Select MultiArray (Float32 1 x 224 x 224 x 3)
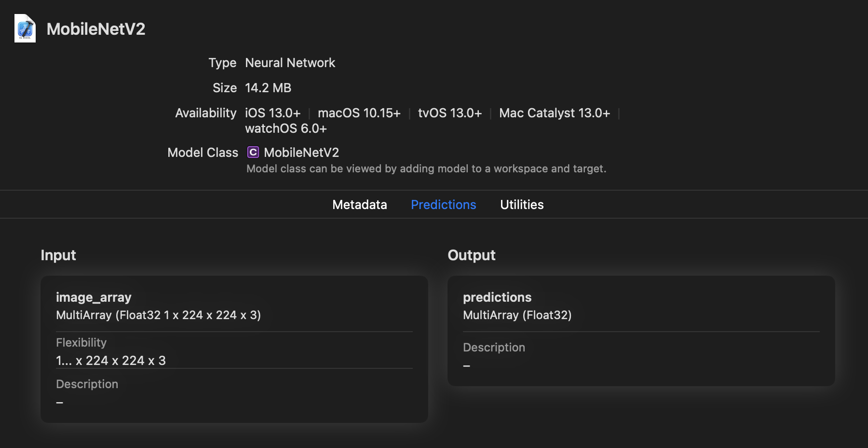Viewport: 868px width, 448px height. click(x=158, y=315)
